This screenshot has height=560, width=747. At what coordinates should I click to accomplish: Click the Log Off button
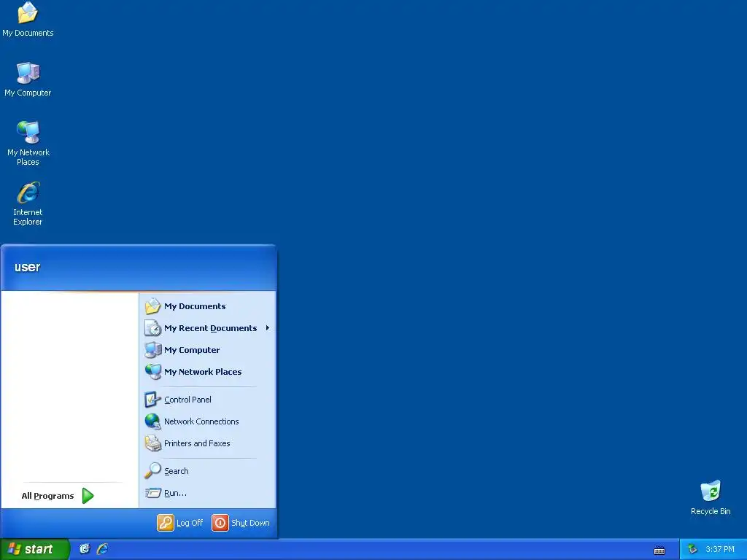(x=180, y=523)
